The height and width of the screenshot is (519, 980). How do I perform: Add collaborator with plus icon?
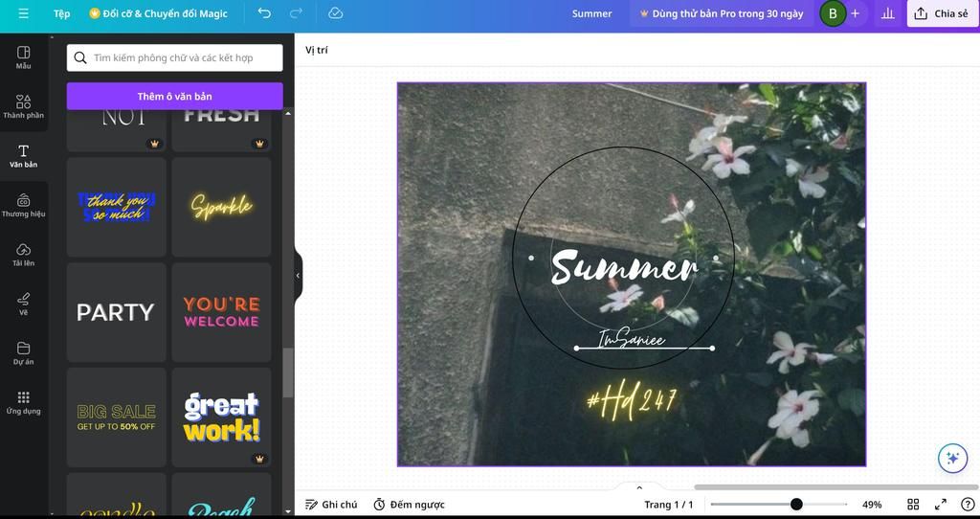coord(855,13)
